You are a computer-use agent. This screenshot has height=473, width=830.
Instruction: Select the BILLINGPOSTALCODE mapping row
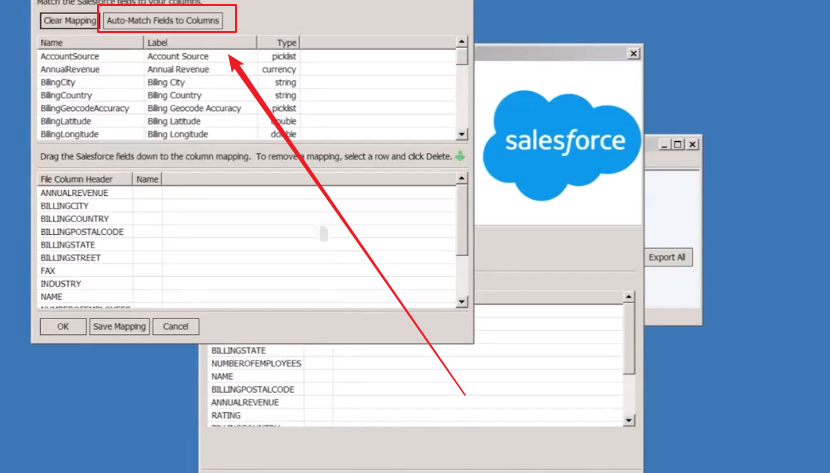247,232
